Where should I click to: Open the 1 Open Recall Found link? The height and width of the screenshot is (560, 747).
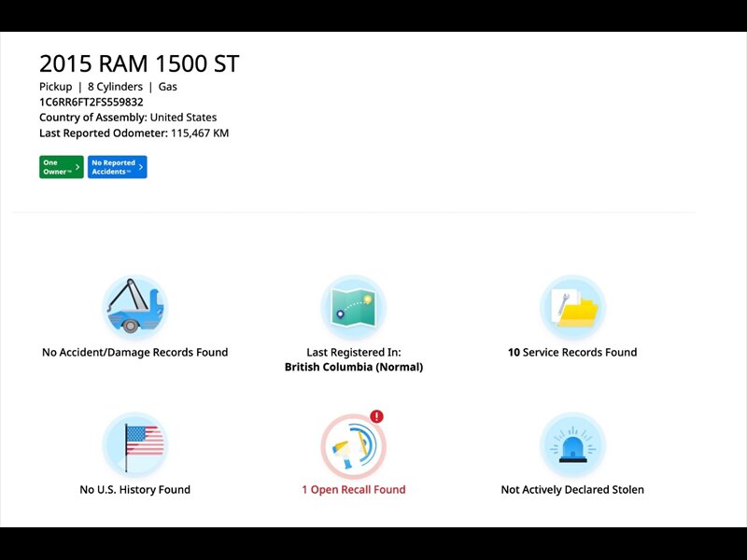pyautogui.click(x=353, y=489)
